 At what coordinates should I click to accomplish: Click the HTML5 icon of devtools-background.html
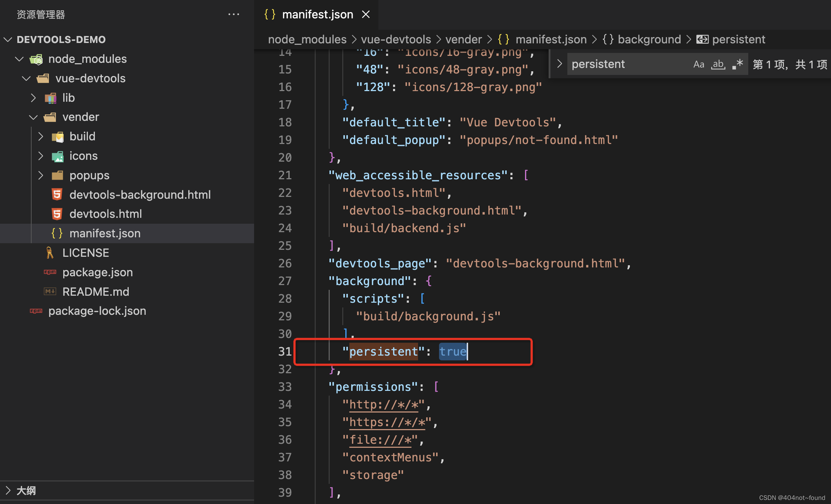pyautogui.click(x=57, y=195)
